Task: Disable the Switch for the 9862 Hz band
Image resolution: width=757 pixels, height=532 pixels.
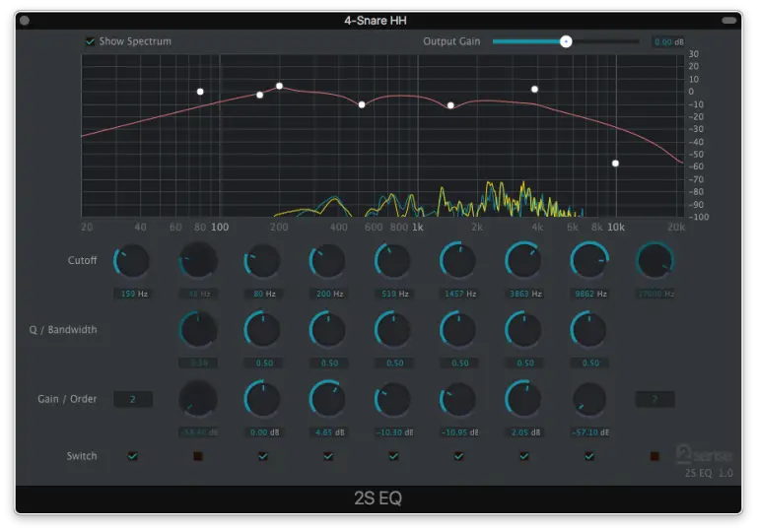Action: point(589,456)
